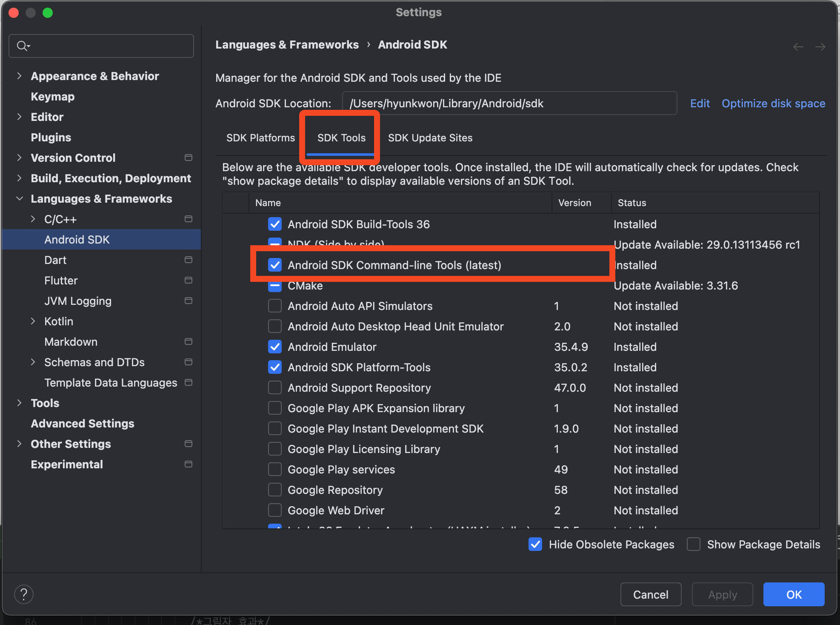This screenshot has height=625, width=840.
Task: Toggle Hide Obsolete Packages checkbox
Action: pos(535,545)
